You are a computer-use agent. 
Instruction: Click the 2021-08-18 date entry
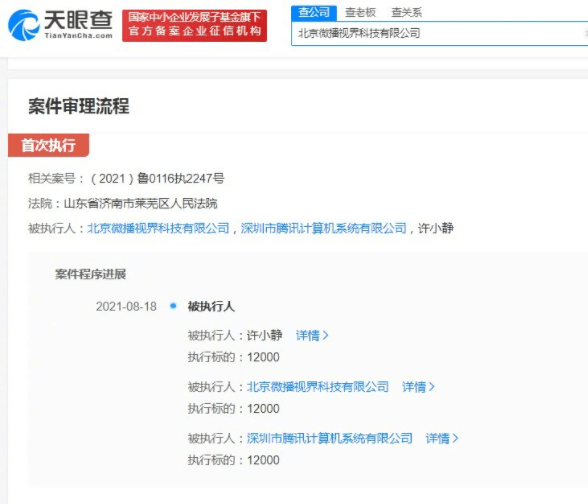pyautogui.click(x=126, y=306)
